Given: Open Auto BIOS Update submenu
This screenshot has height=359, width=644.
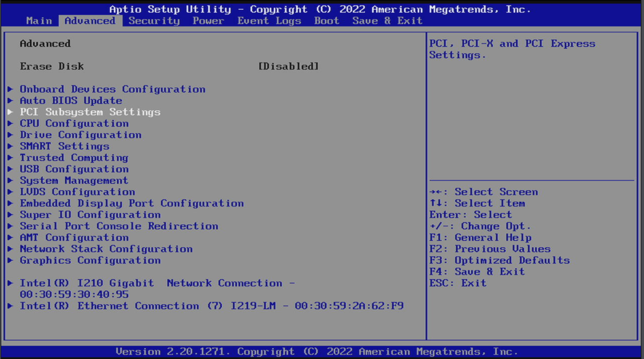Looking at the screenshot, I should click(71, 101).
